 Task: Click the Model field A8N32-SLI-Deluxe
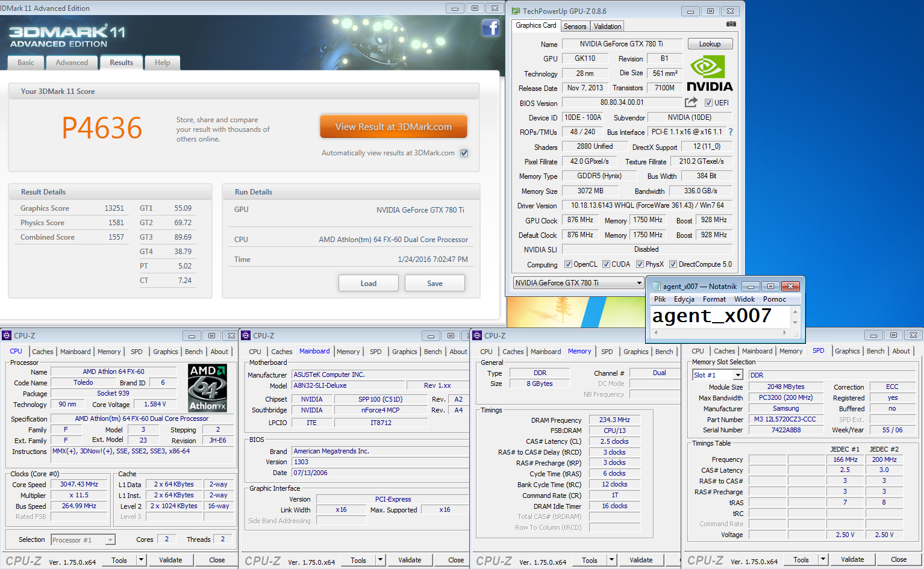347,385
